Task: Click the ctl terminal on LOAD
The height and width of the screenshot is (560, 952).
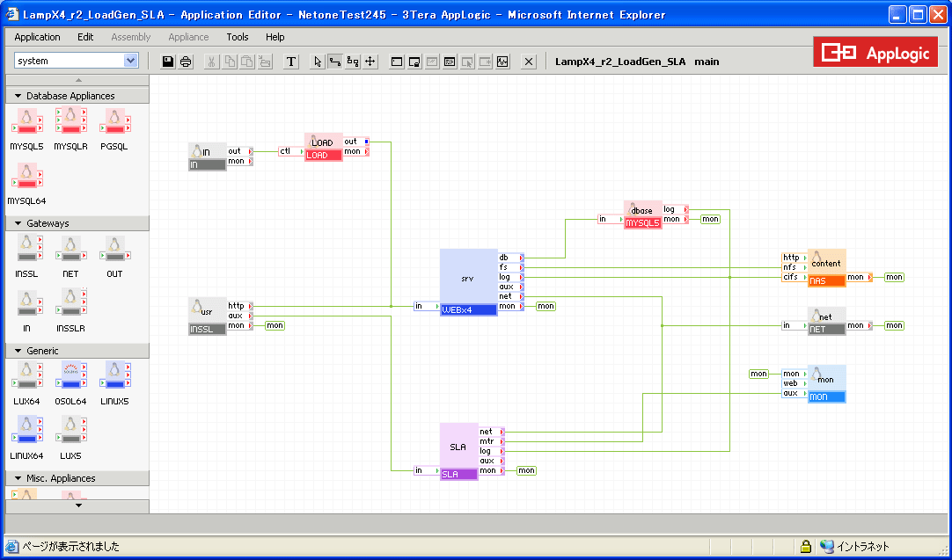Action: [x=291, y=151]
